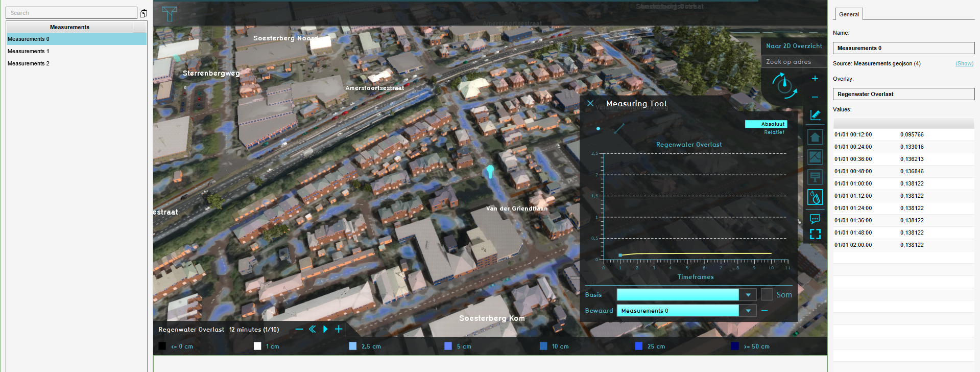Expand the Bewaard Measurements 0 dropdown
980x372 pixels.
pos(748,311)
